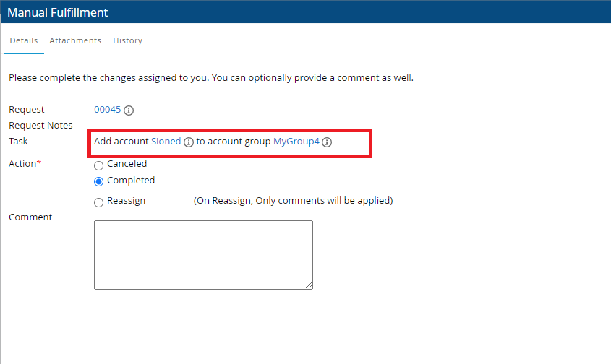Image resolution: width=611 pixels, height=364 pixels.
Task: Switch to the Attachments tab
Action: tap(75, 41)
